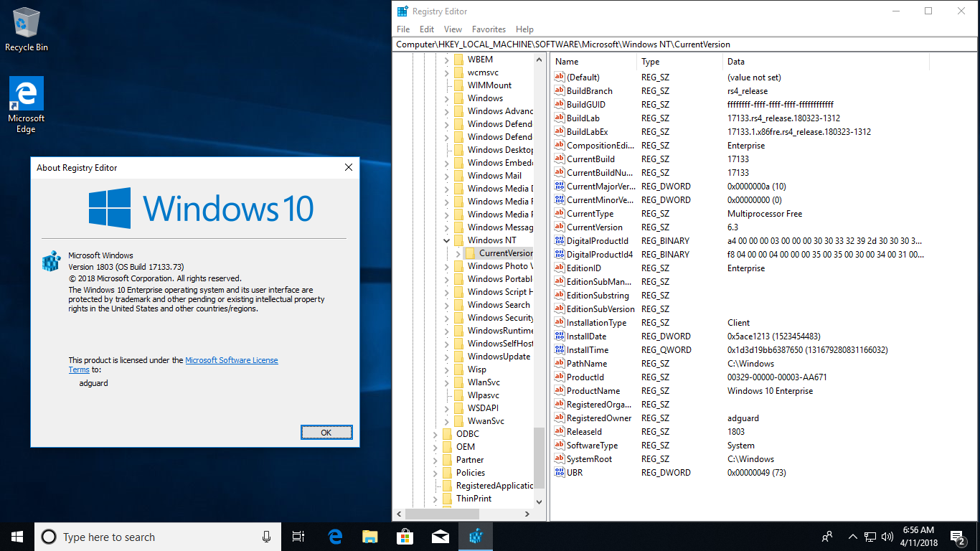Open network status tray icon
980x551 pixels.
(x=870, y=537)
